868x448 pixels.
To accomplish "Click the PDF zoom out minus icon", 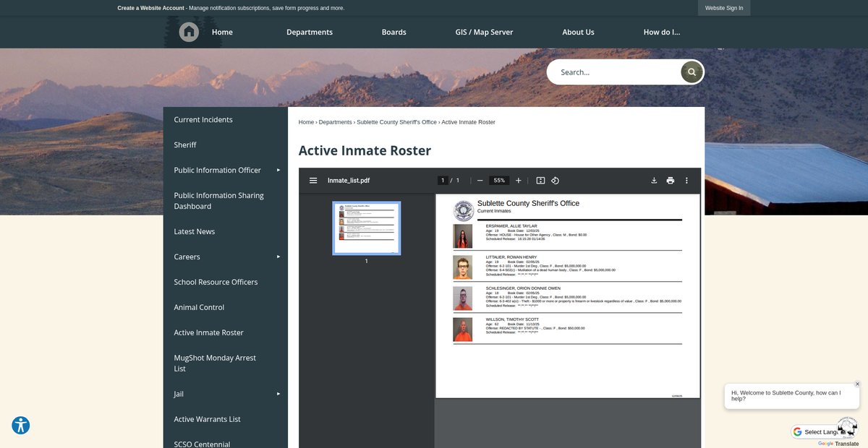I will coord(480,181).
